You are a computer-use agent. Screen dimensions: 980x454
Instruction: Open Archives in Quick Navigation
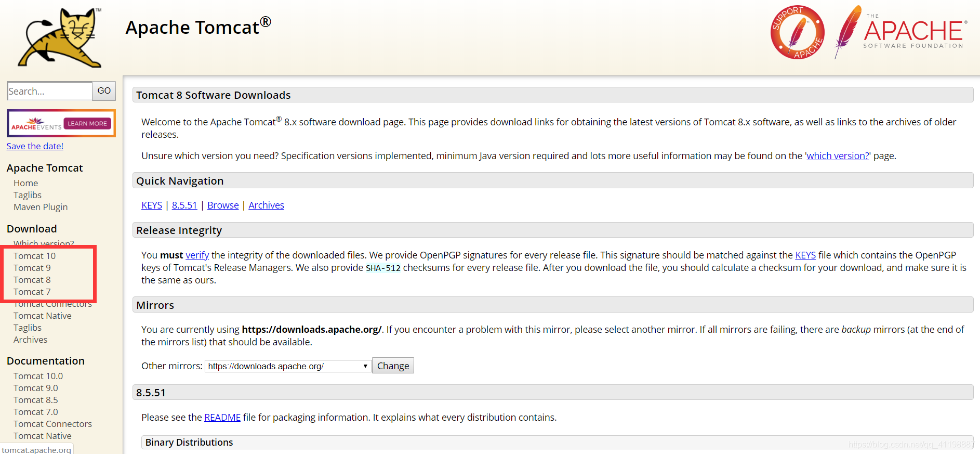coord(266,205)
